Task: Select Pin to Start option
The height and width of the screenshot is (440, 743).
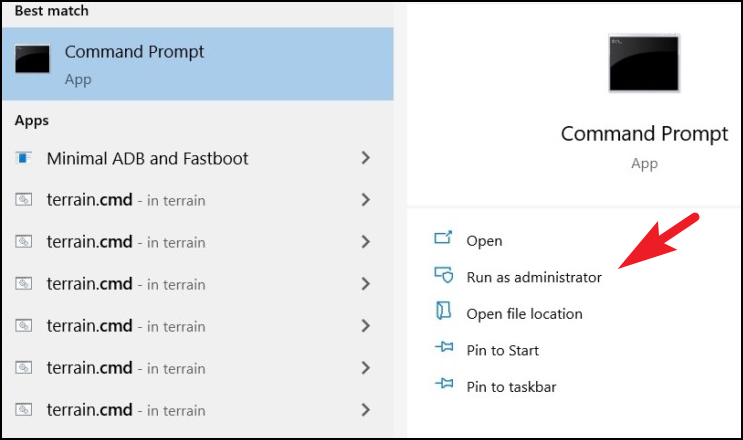Action: click(x=502, y=350)
